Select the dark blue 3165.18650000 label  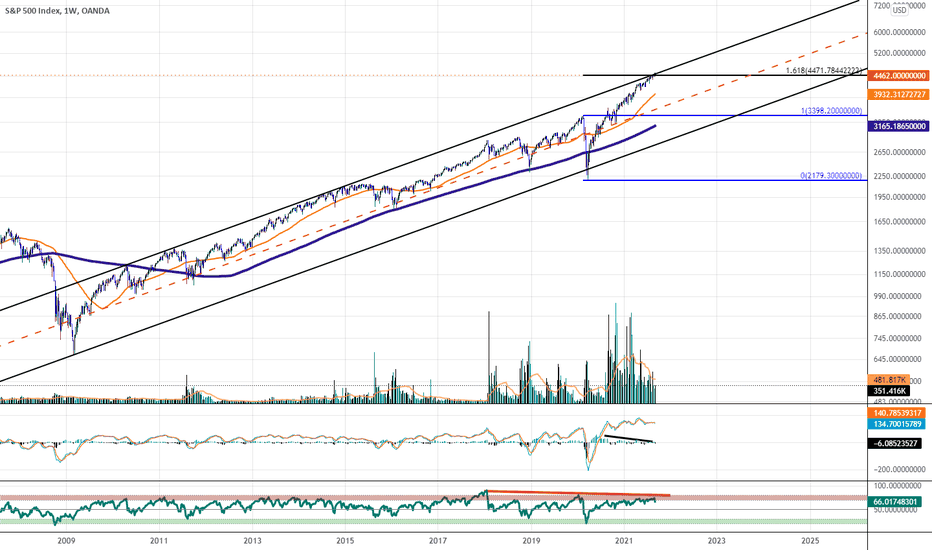[898, 126]
